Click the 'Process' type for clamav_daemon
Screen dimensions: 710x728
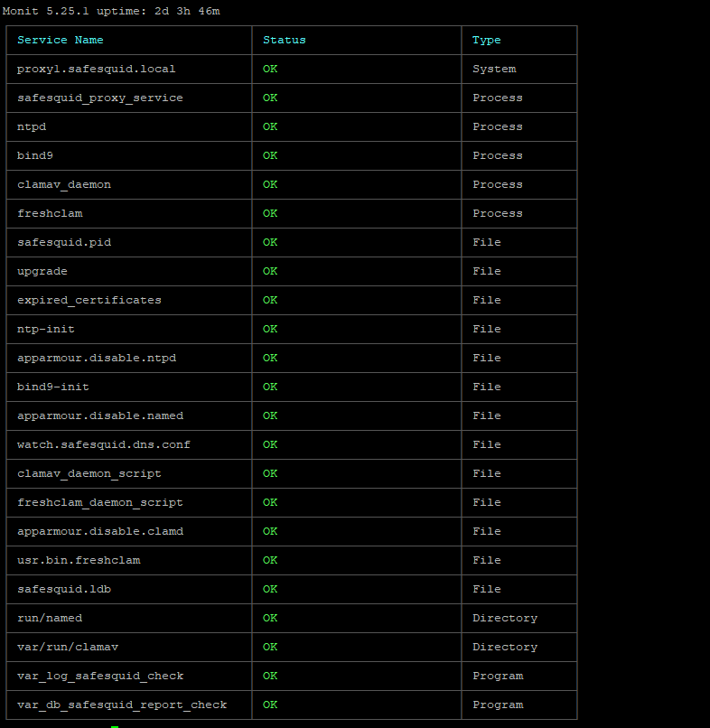click(498, 185)
